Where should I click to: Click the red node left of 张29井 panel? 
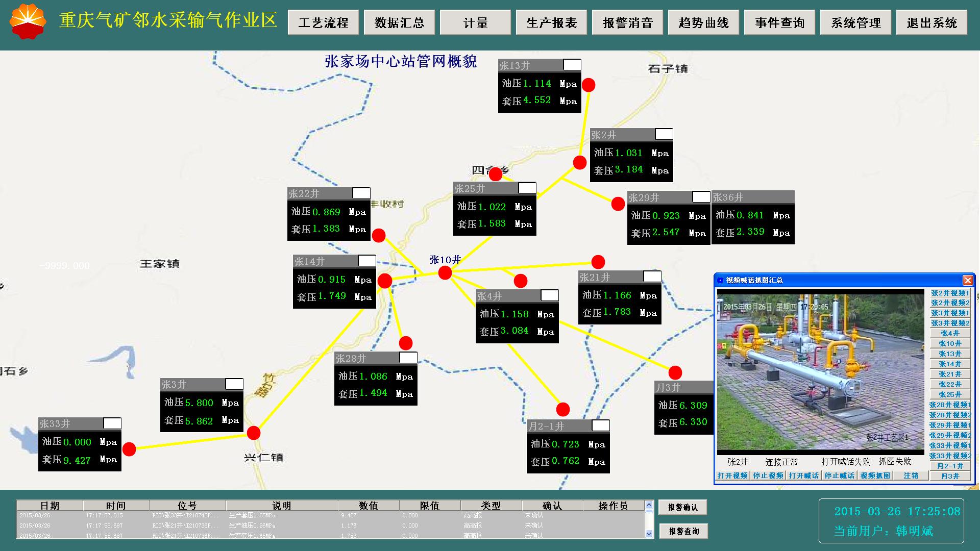pos(618,204)
